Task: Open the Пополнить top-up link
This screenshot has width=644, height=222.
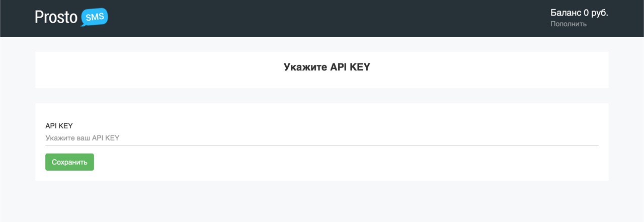Action: point(568,24)
